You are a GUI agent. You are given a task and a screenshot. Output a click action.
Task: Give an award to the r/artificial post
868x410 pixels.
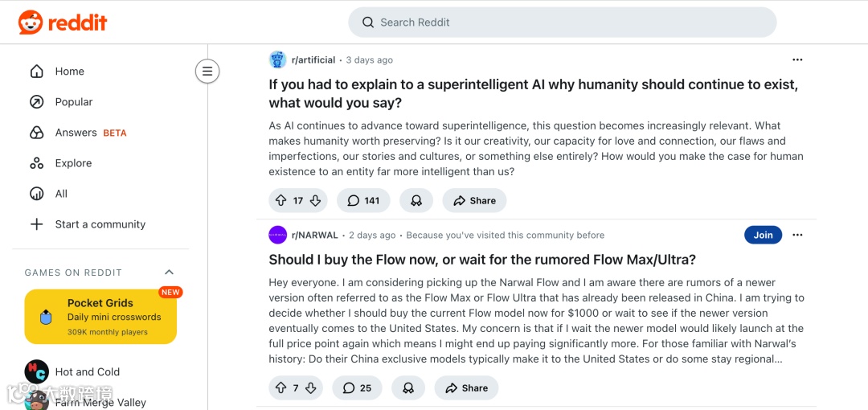416,200
